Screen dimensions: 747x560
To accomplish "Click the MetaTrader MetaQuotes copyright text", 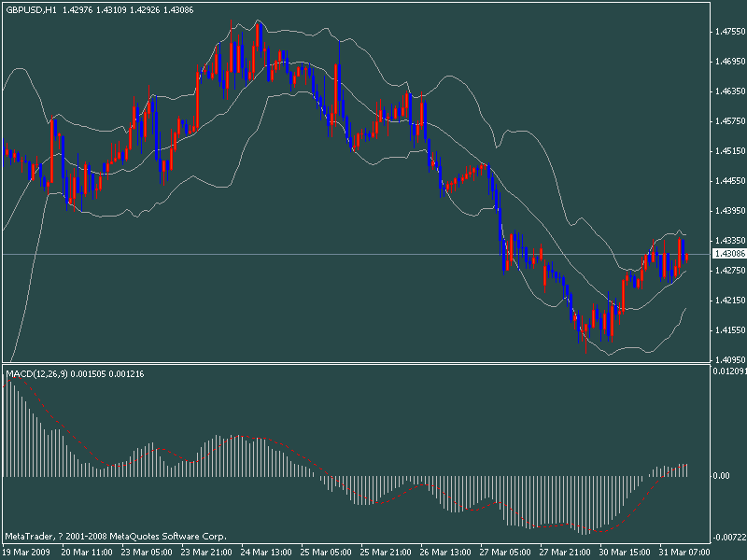I will tap(116, 537).
